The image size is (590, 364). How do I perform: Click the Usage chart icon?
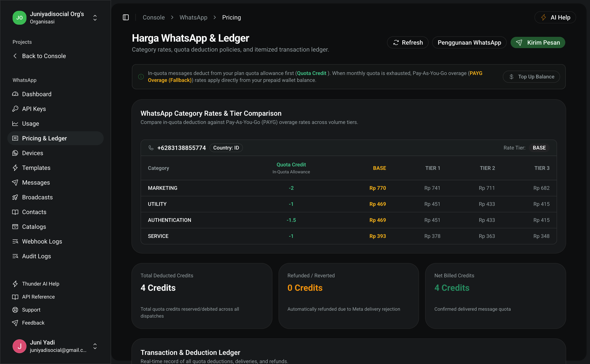point(15,123)
